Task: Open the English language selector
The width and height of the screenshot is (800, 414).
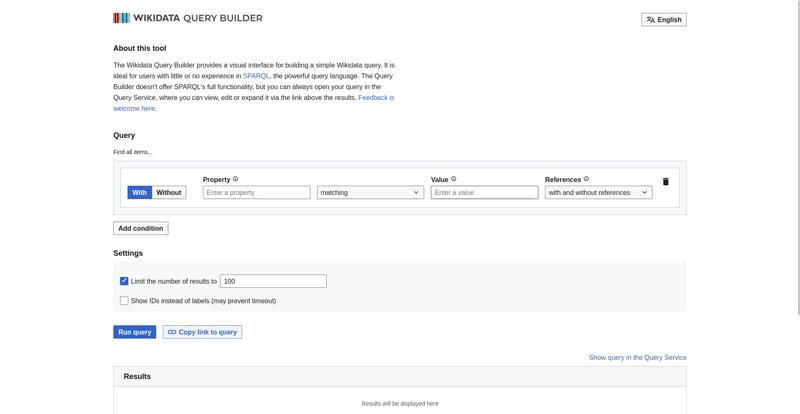Action: [x=664, y=19]
